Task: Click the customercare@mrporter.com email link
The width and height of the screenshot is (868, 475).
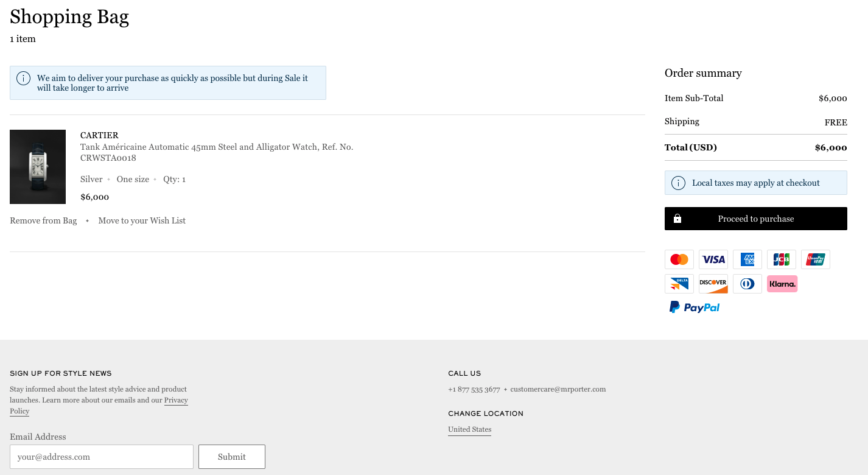Action: point(558,389)
